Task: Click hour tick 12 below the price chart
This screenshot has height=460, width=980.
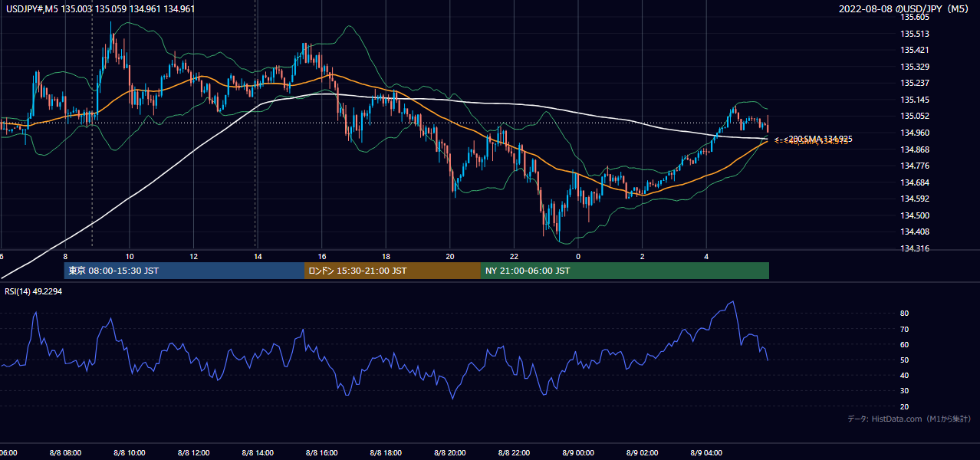Action: tap(193, 257)
